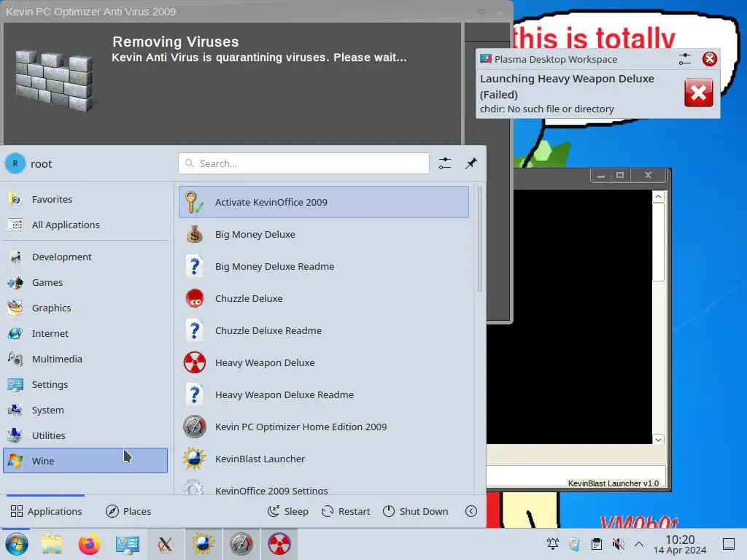Viewport: 747px width, 560px height.
Task: Open Big Money Deluxe Readme
Action: tap(323, 266)
